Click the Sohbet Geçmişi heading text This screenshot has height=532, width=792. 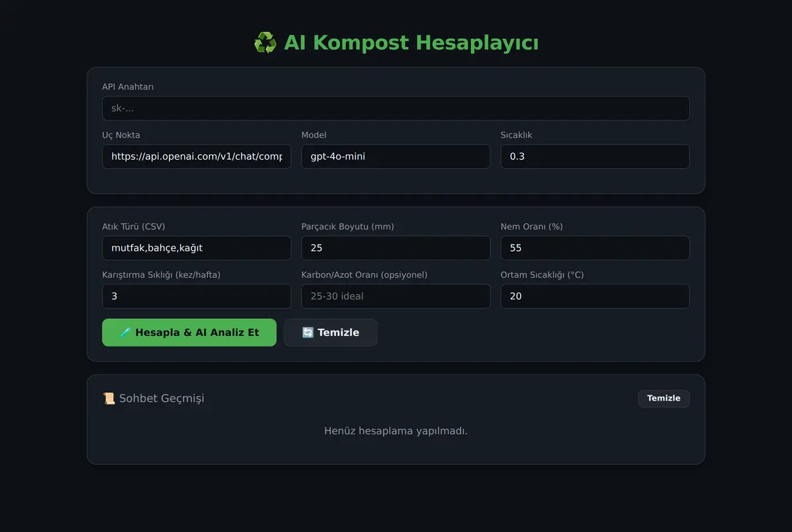pyautogui.click(x=162, y=399)
